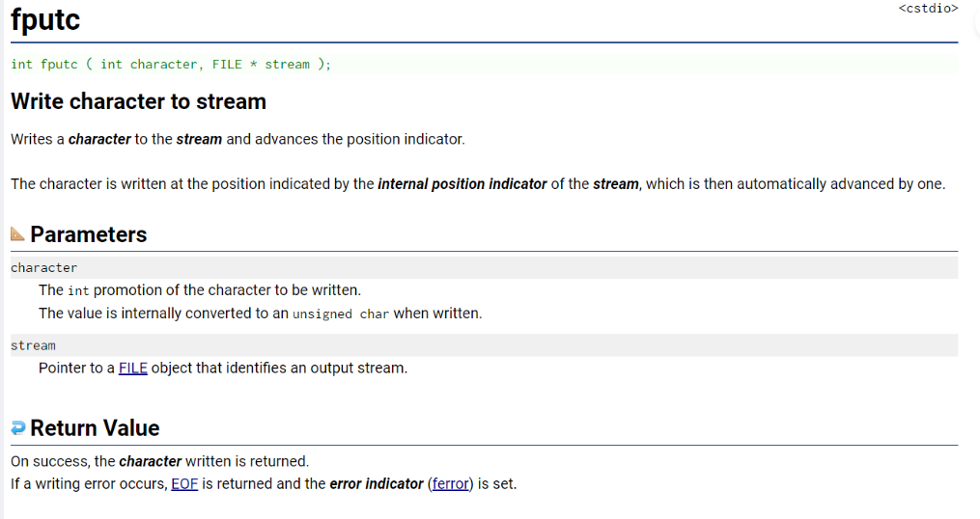Click the Return Value section heading
The width and height of the screenshot is (980, 519).
click(x=95, y=427)
